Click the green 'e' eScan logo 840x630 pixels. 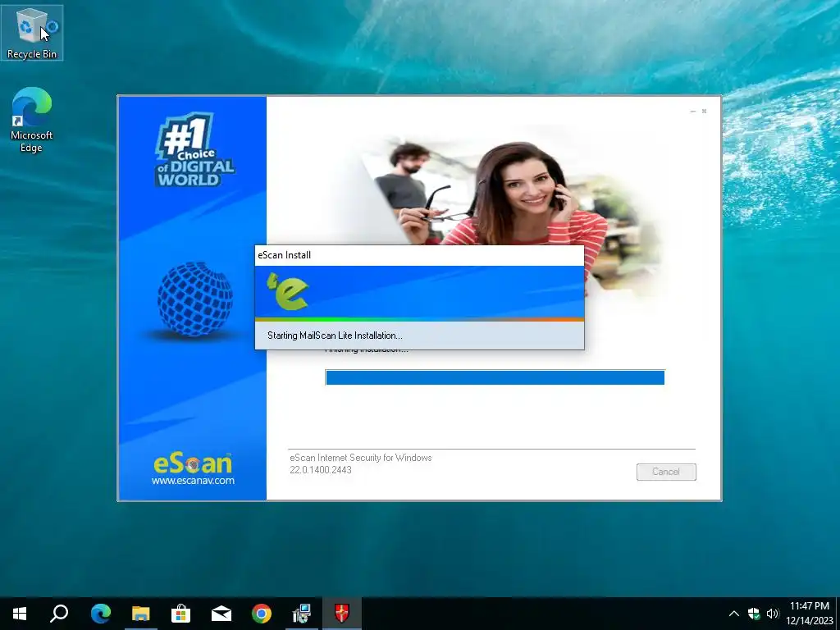tap(288, 291)
